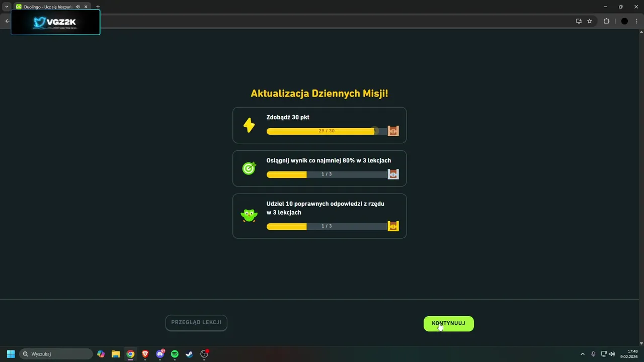The height and width of the screenshot is (362, 644).
Task: Mute audio via the tab speaker icon
Action: click(77, 7)
